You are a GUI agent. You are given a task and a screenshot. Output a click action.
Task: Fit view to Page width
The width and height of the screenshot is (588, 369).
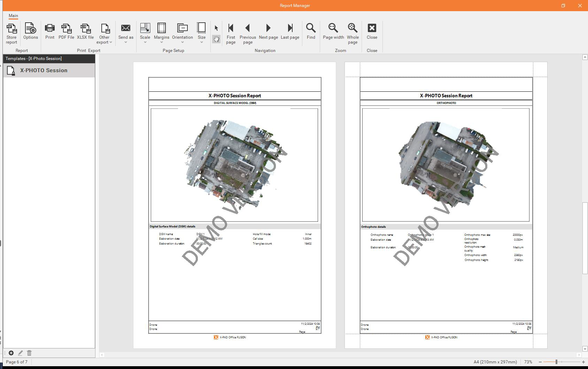point(333,31)
